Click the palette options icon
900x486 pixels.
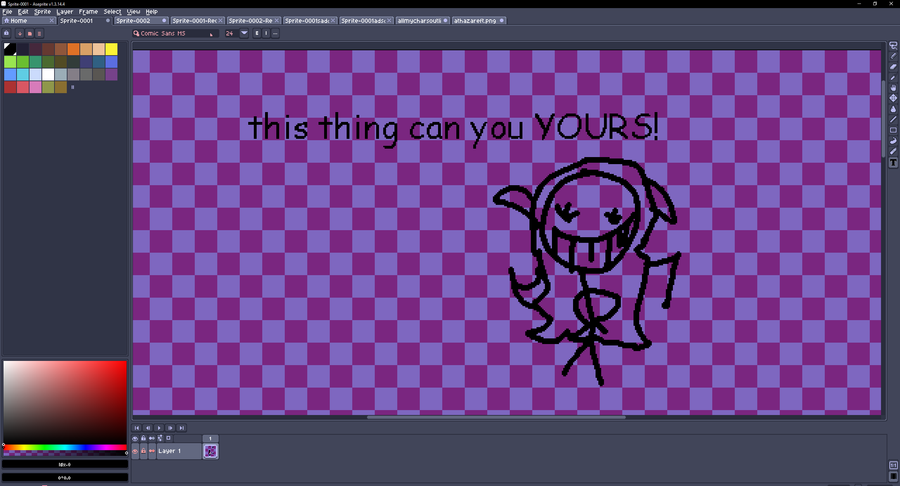(x=39, y=33)
